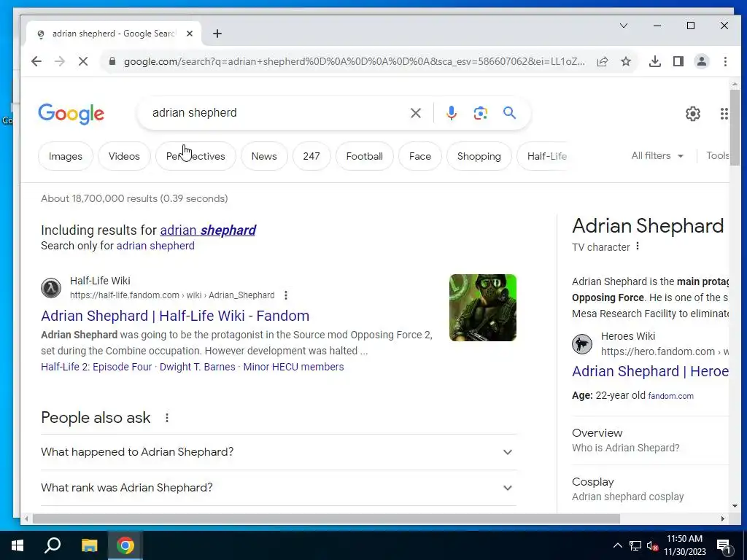Image resolution: width=747 pixels, height=560 pixels.
Task: Open Google Lens image search
Action: [x=481, y=113]
